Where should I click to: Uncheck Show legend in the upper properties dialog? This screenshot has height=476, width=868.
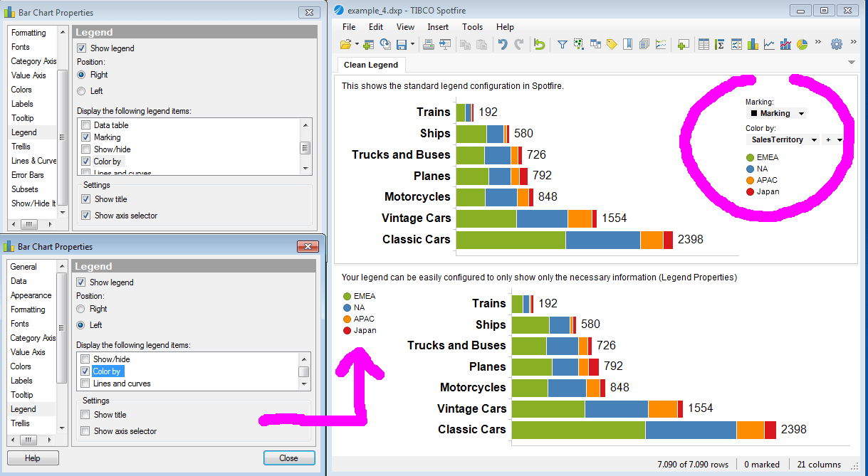[x=81, y=48]
